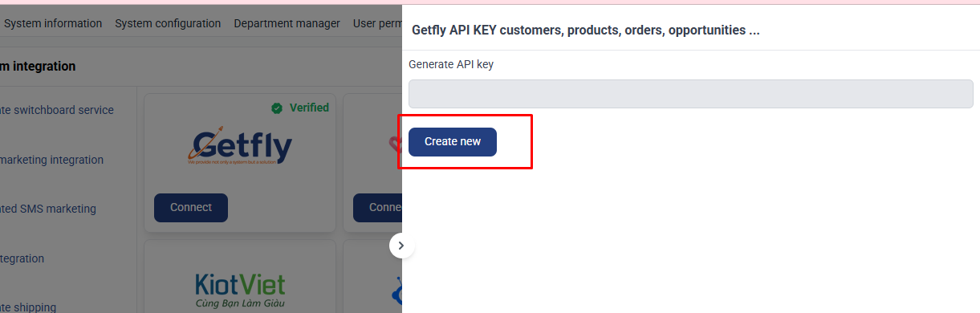Open the sidebar item above shipping

pos(22,258)
